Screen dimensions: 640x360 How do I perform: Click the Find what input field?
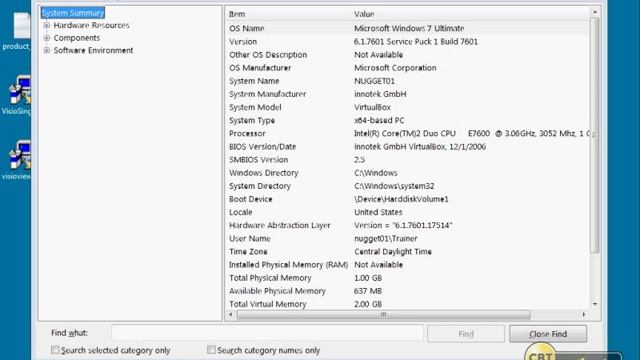[x=267, y=333]
